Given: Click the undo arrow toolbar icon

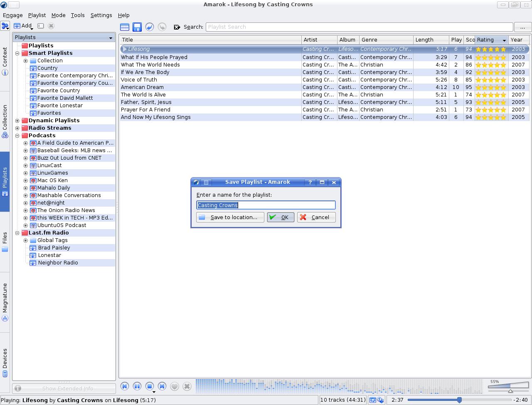Looking at the screenshot, I should pos(150,27).
